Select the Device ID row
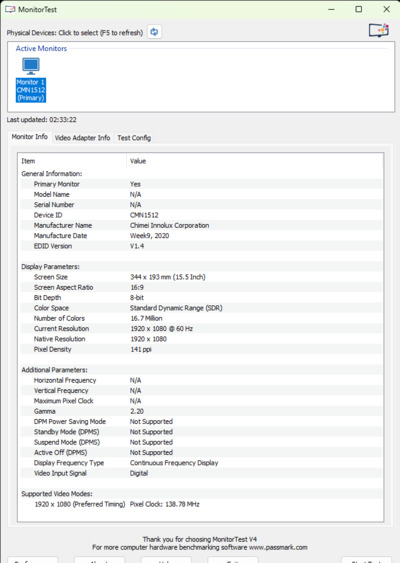400x563 pixels. (201, 215)
